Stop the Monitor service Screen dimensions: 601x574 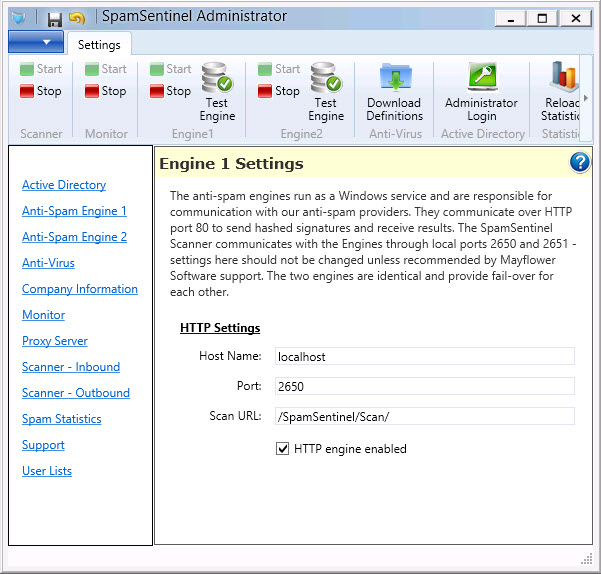[x=105, y=91]
